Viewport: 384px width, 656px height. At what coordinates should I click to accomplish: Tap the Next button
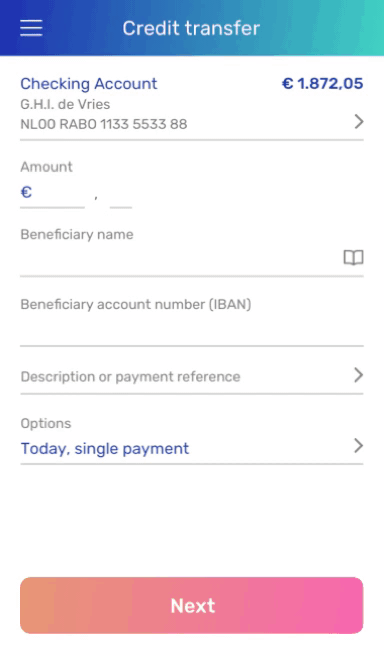click(x=192, y=605)
